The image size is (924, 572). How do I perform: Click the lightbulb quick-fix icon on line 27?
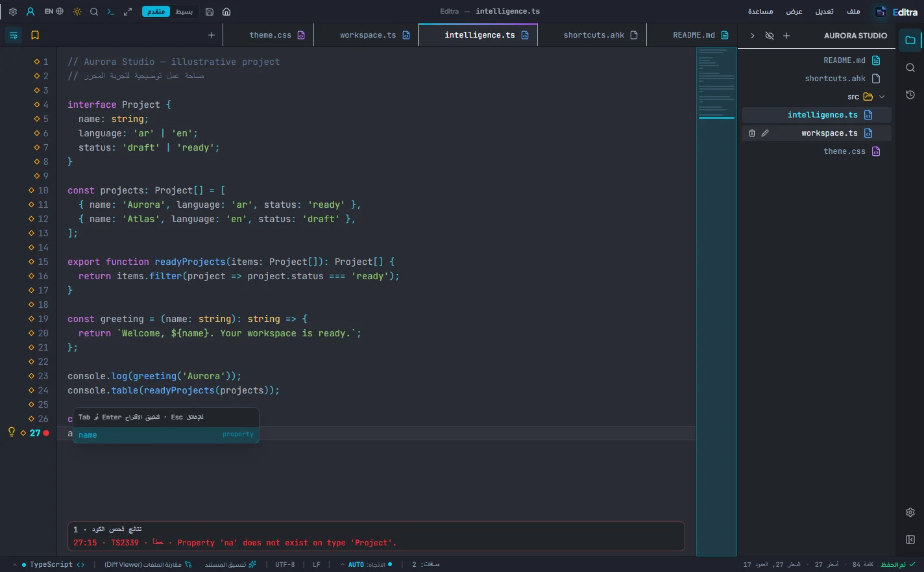[x=11, y=432]
